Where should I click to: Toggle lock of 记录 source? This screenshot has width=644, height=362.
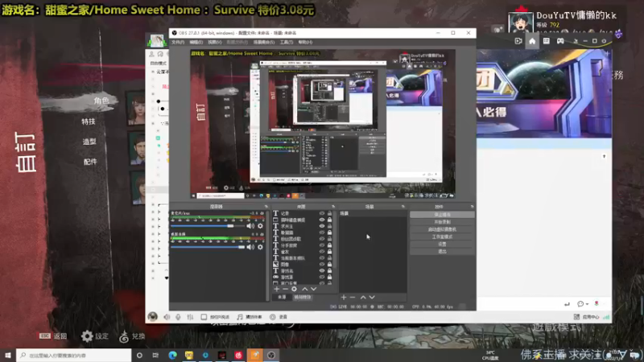[x=329, y=213]
